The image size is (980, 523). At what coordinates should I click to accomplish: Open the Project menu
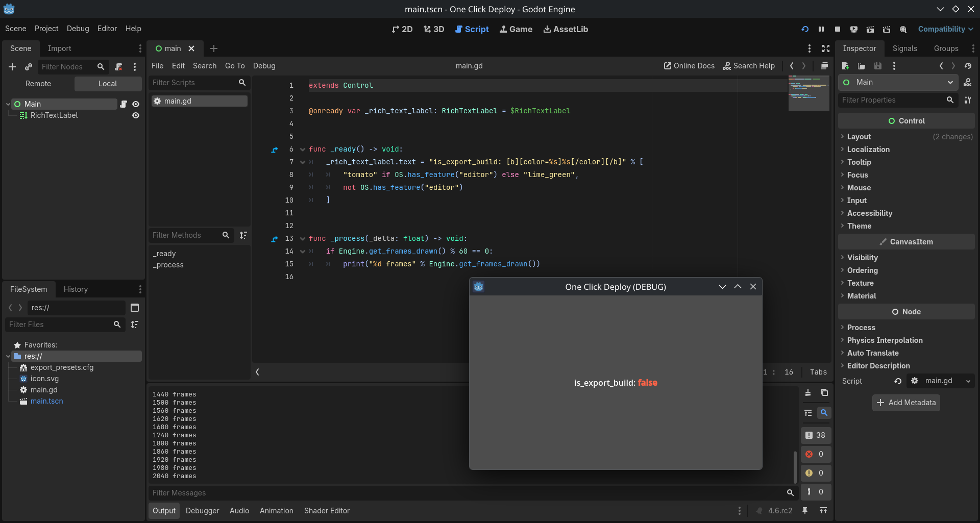tap(46, 29)
